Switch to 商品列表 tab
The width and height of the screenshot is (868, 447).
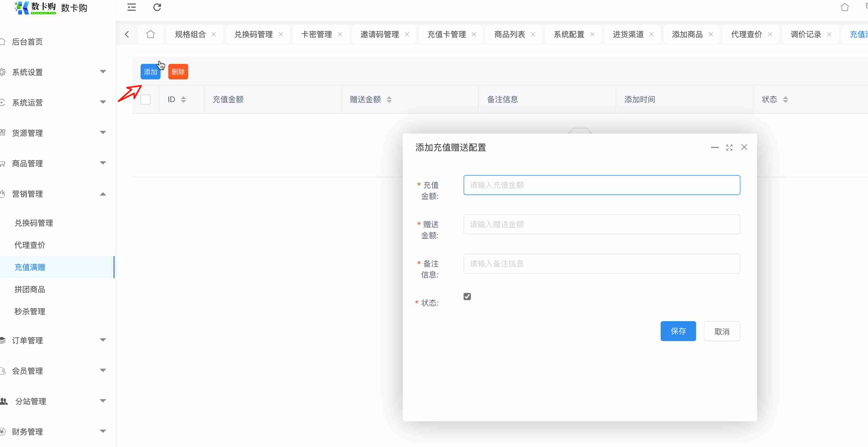(510, 34)
